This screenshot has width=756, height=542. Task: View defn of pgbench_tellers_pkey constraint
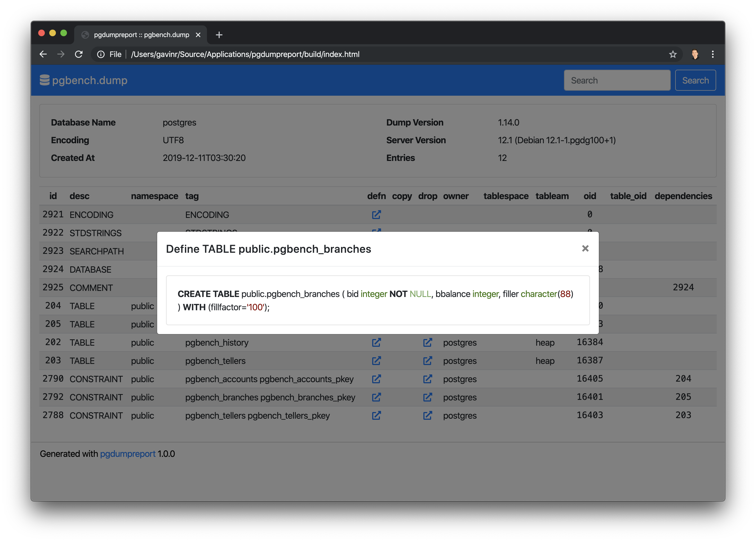(x=376, y=416)
